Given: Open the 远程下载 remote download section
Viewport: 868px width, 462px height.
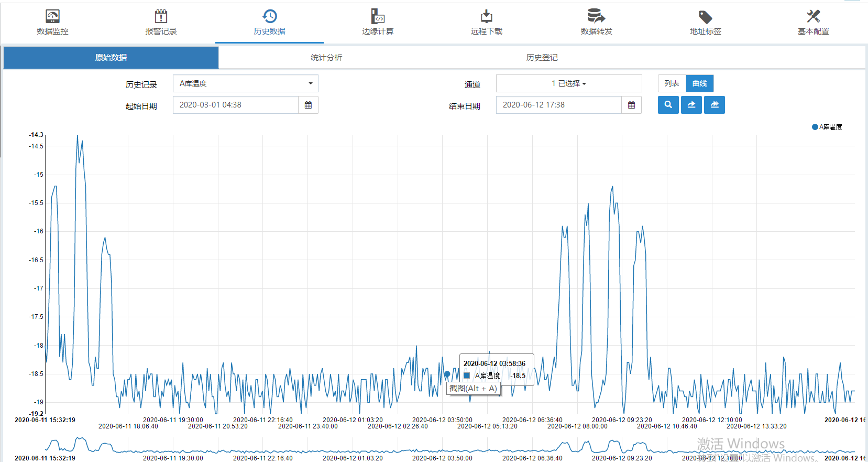Looking at the screenshot, I should click(x=486, y=23).
